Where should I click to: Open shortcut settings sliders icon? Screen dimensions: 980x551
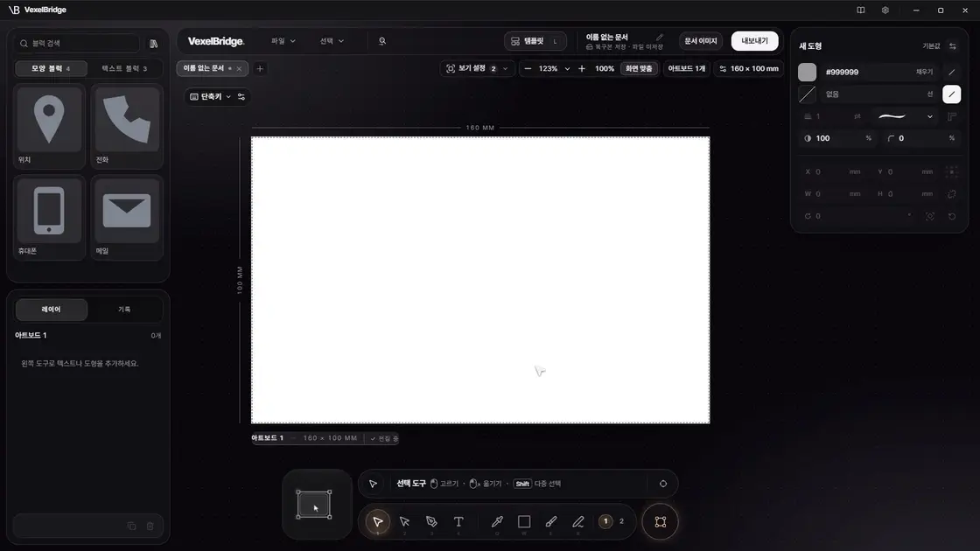[241, 97]
